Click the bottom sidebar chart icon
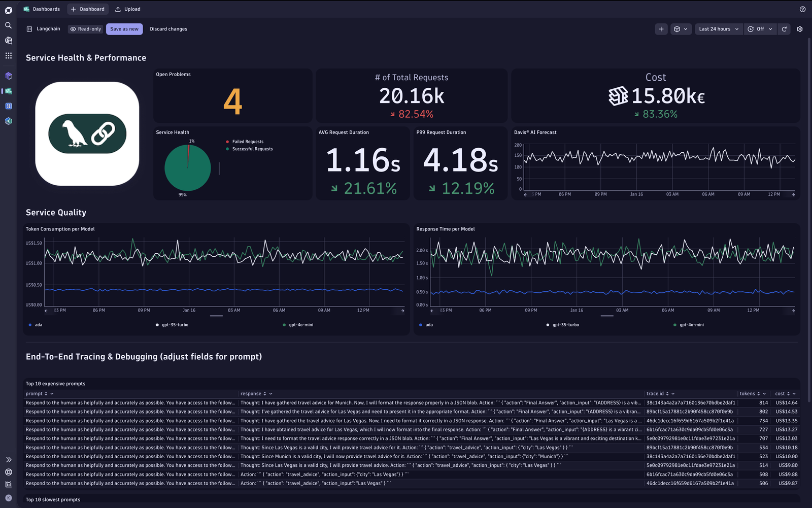This screenshot has width=812, height=508. (x=8, y=484)
